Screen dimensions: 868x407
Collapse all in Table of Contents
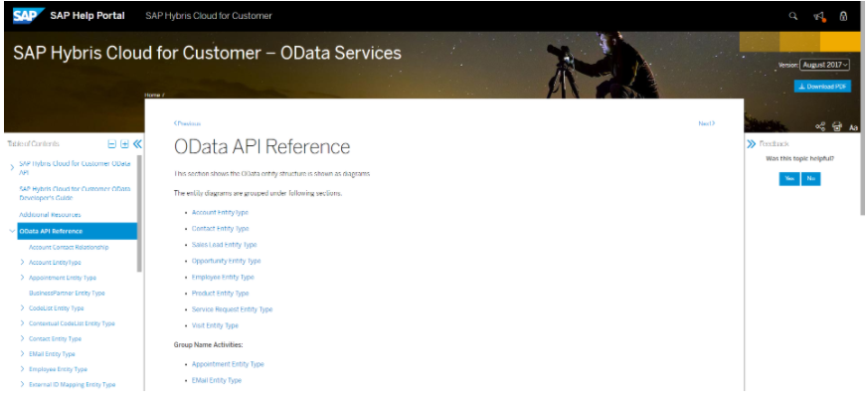click(x=111, y=144)
